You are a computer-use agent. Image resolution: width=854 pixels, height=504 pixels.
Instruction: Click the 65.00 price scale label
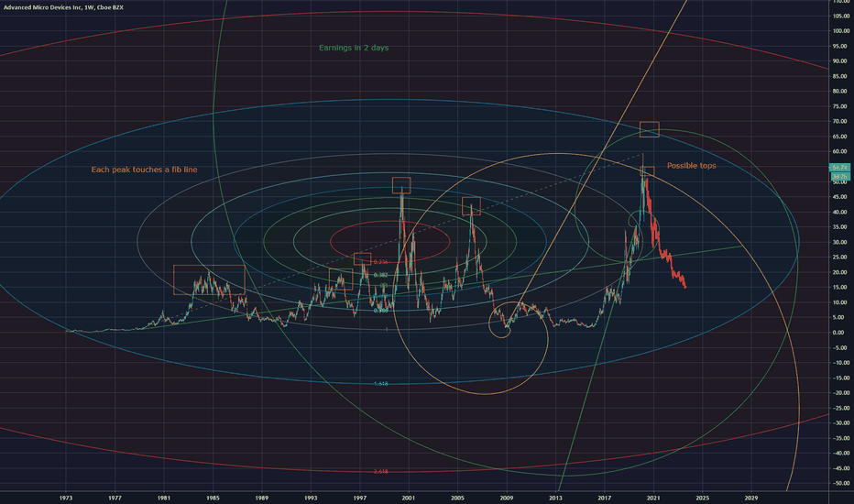coord(841,137)
